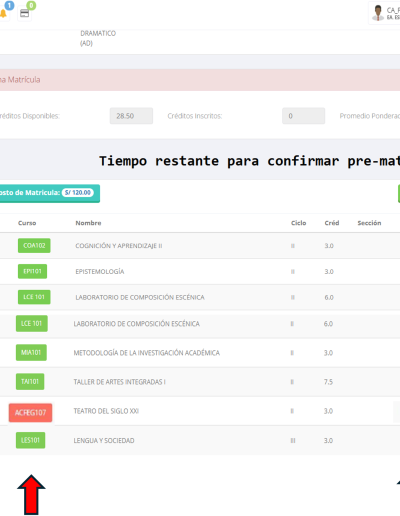
Task: Click the Créditos Disponibles field 28.50
Action: (x=131, y=116)
